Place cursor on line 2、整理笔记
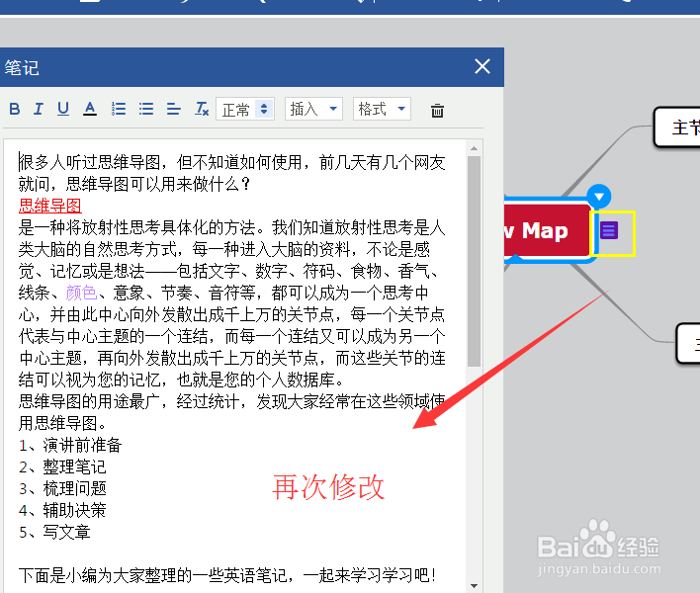Image resolution: width=700 pixels, height=593 pixels. pyautogui.click(x=62, y=467)
